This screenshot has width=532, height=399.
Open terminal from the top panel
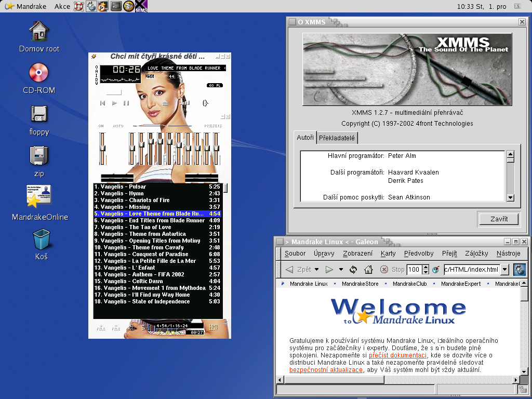[116, 6]
